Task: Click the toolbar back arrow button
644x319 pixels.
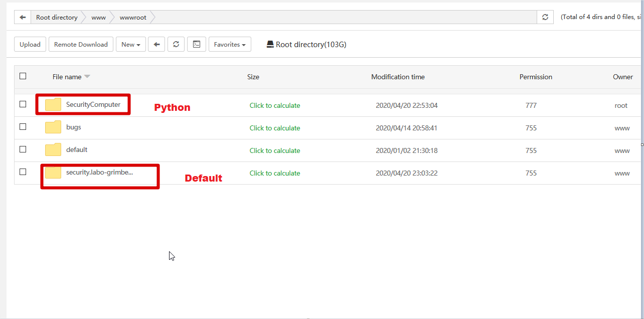Action: (156, 45)
